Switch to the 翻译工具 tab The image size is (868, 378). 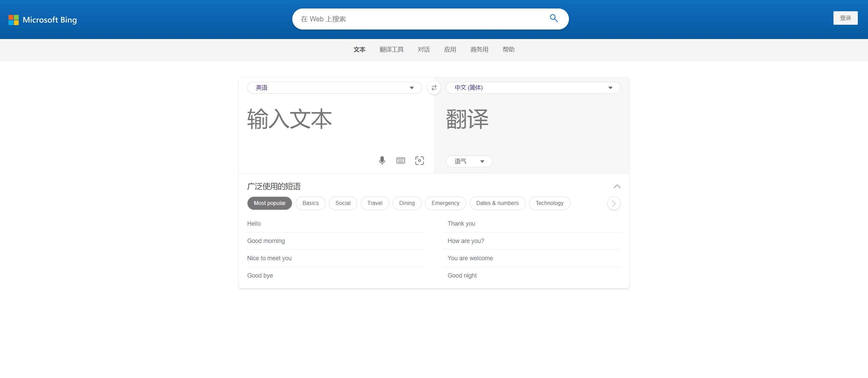point(392,50)
